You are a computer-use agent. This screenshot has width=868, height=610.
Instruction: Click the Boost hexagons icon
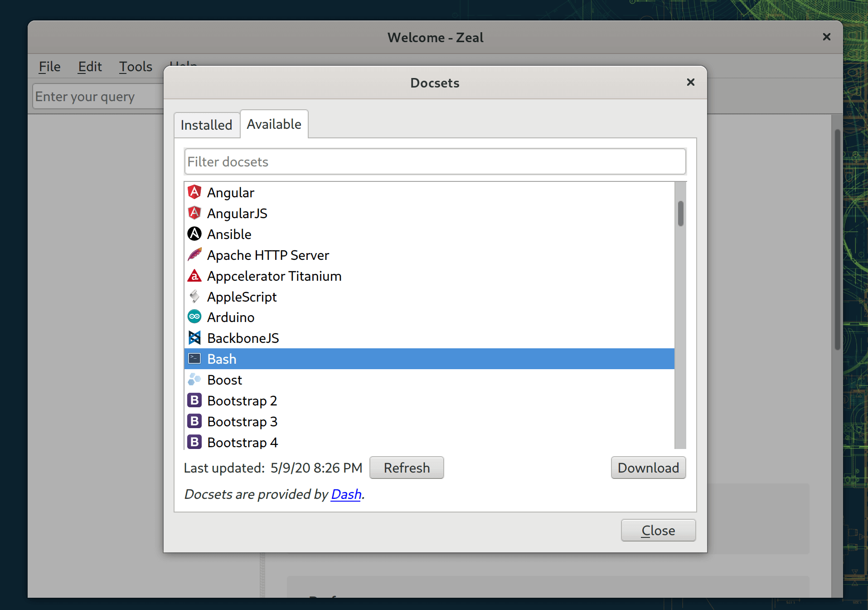pyautogui.click(x=194, y=380)
